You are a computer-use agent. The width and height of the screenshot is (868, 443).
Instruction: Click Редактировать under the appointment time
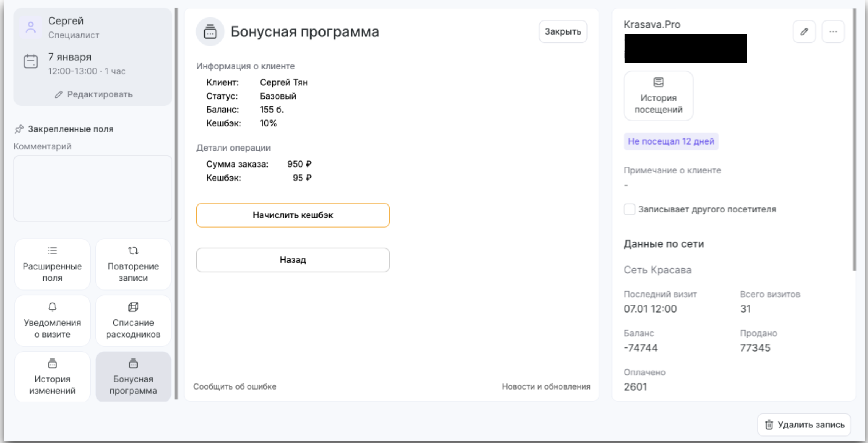(x=94, y=94)
